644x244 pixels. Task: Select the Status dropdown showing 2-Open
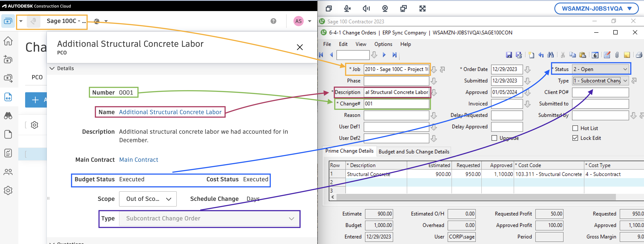tap(600, 69)
